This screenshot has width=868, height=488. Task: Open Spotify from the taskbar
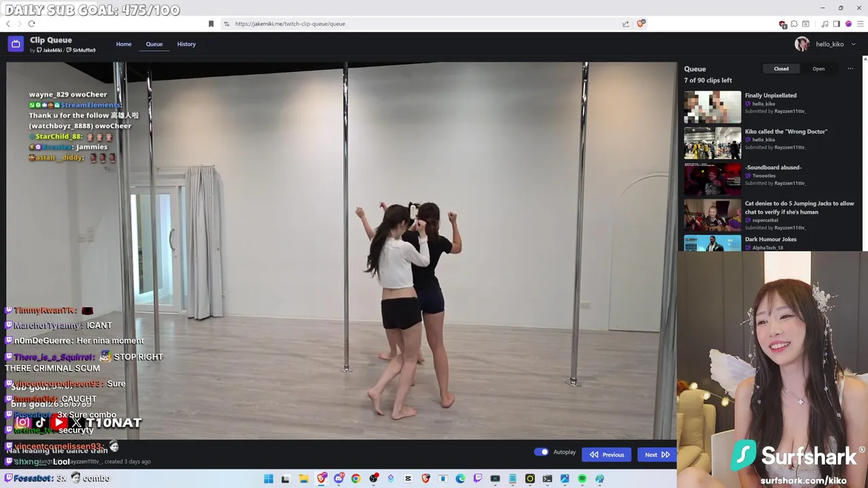pyautogui.click(x=582, y=479)
